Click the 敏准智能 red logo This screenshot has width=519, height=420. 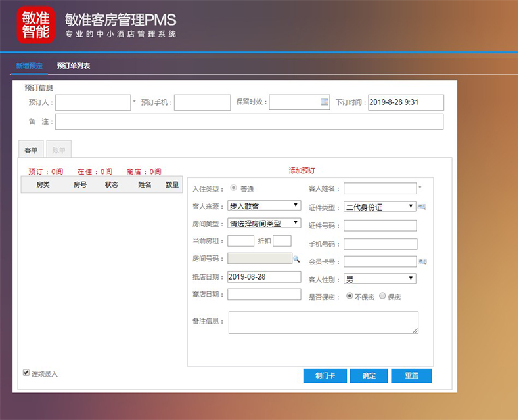[35, 25]
